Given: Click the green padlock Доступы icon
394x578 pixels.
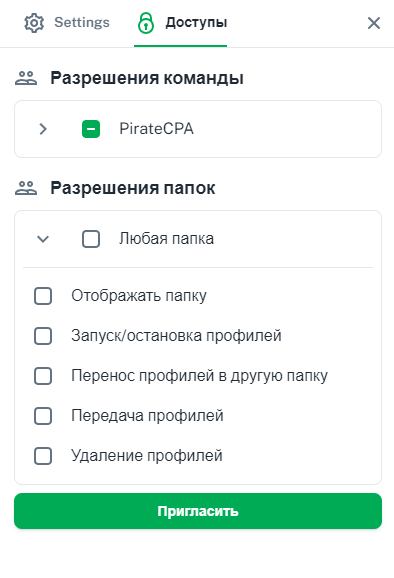Looking at the screenshot, I should point(146,23).
